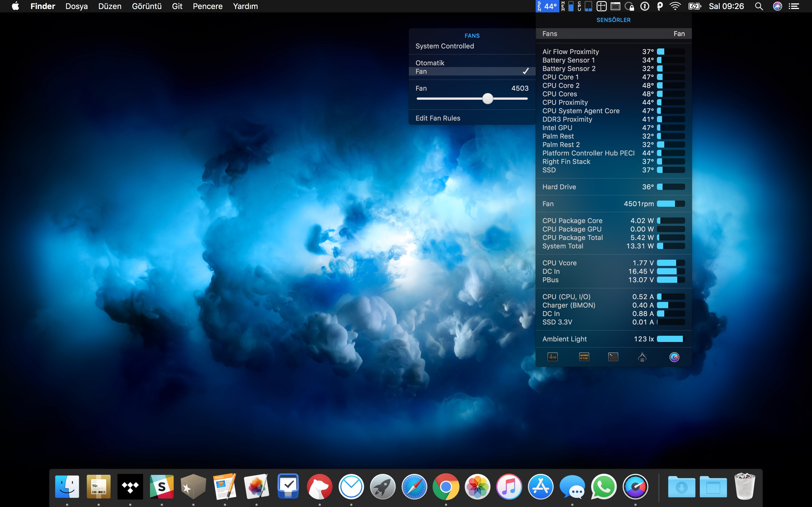The image size is (812, 507).
Task: Click the GPU sensor icon in panel footer
Action: click(x=641, y=357)
